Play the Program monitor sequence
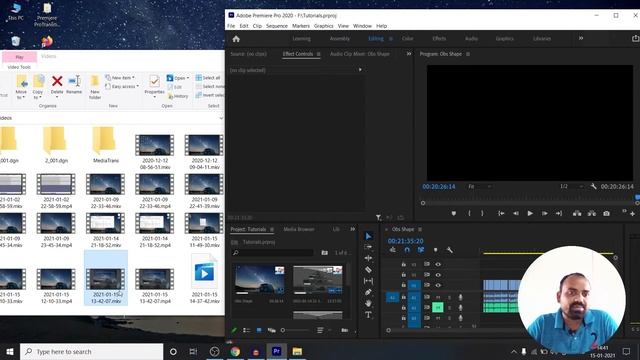640x360 pixels. pos(530,213)
